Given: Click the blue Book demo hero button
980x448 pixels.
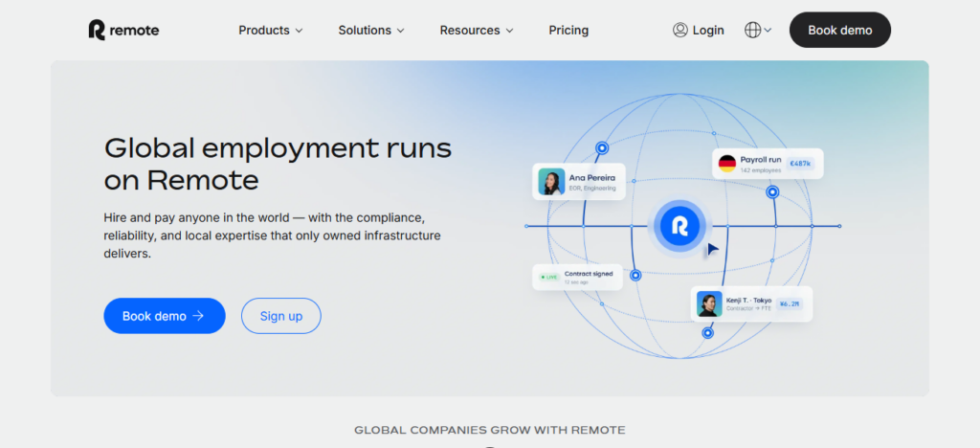Looking at the screenshot, I should (165, 316).
